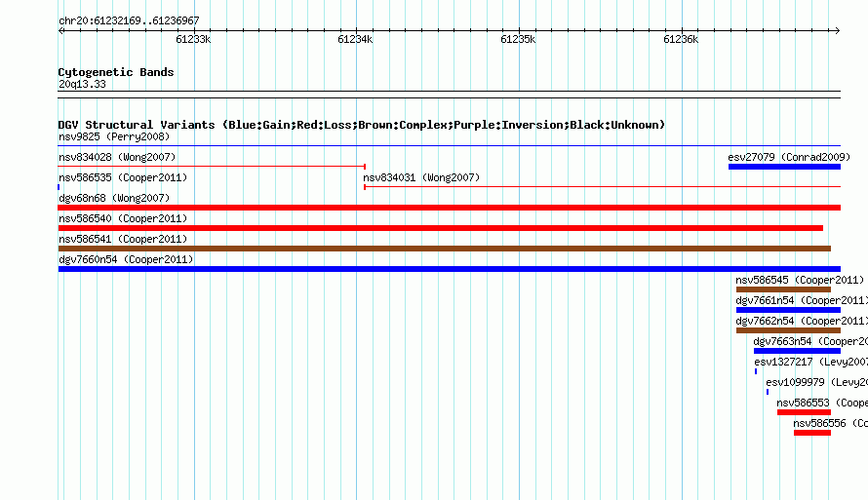Open the esv1327217 variant label
Screen dimensions: 868x500
coord(811,362)
